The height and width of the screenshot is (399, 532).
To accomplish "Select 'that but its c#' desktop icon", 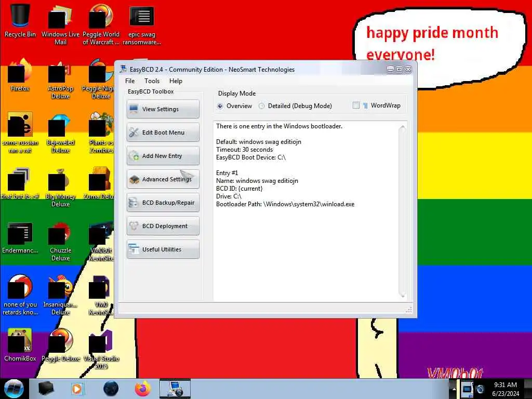I will point(20,183).
